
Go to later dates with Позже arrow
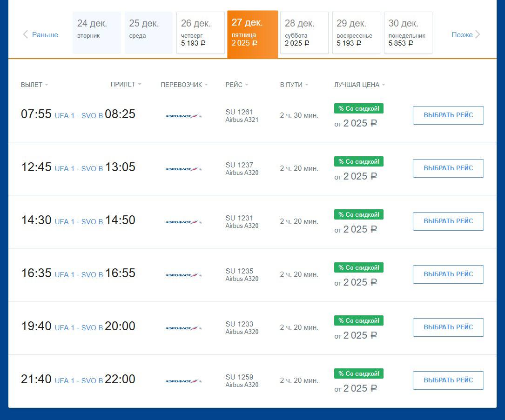tap(466, 34)
